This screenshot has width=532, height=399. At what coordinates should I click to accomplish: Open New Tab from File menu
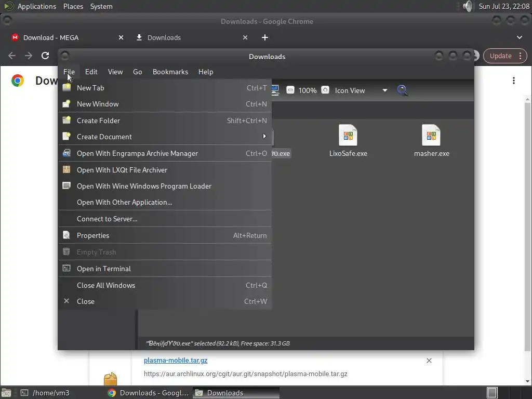pos(165,88)
